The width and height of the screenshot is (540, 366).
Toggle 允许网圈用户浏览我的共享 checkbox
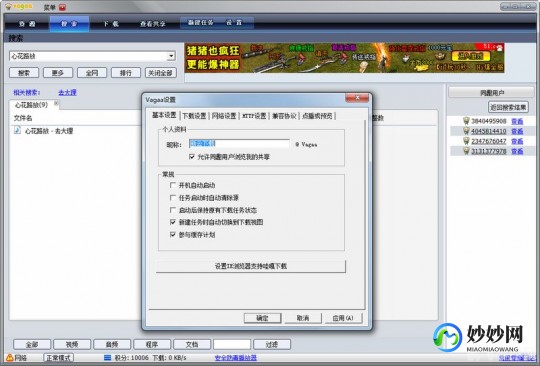pyautogui.click(x=192, y=157)
